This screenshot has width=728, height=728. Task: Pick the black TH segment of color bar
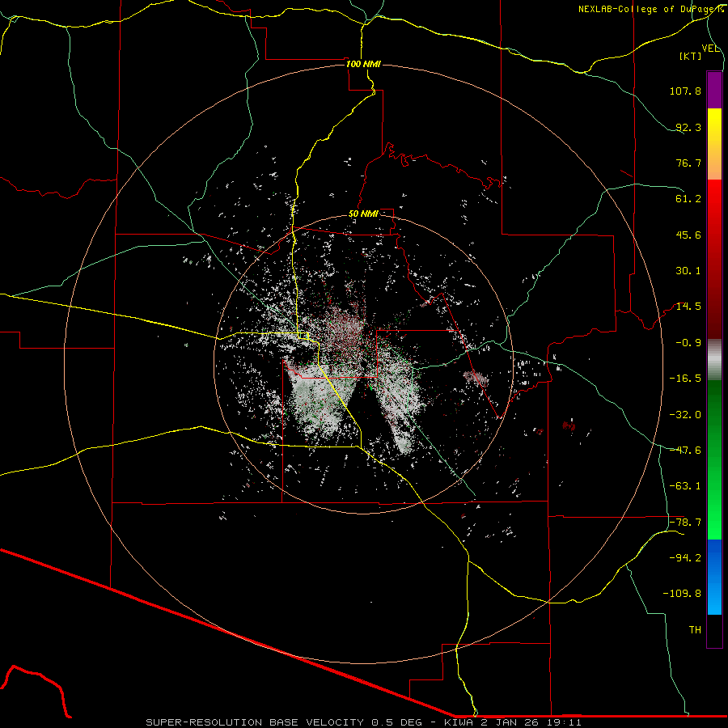(714, 631)
